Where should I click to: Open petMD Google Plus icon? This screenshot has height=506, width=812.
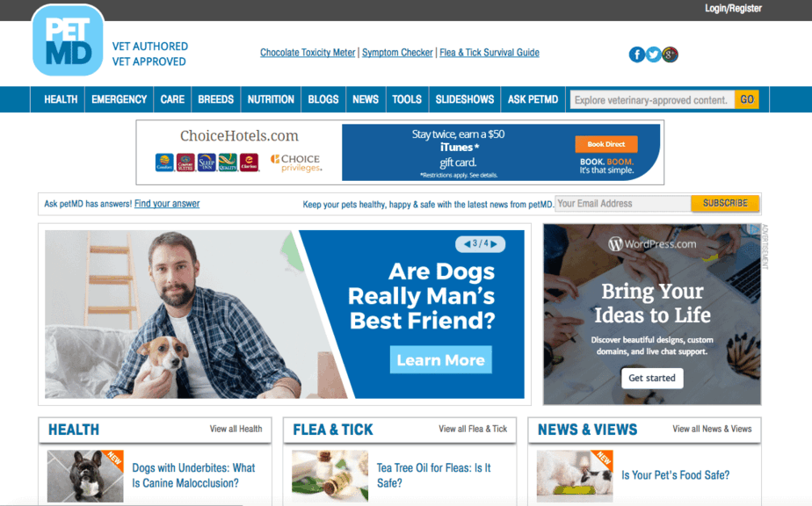pyautogui.click(x=671, y=54)
